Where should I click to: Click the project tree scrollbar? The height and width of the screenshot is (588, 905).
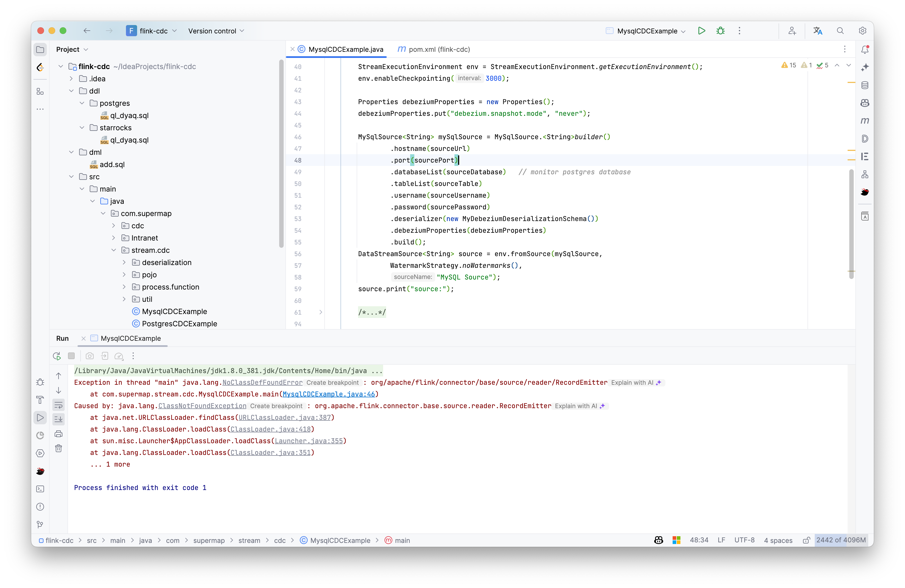[x=281, y=153]
